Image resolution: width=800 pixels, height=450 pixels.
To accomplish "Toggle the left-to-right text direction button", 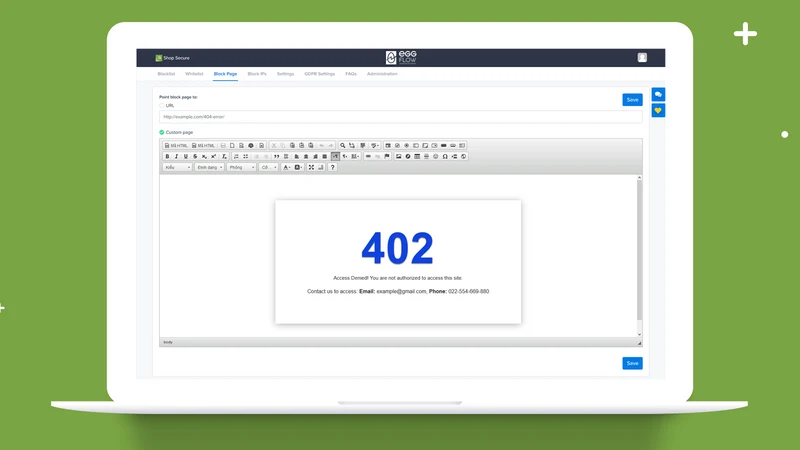I will 335,157.
